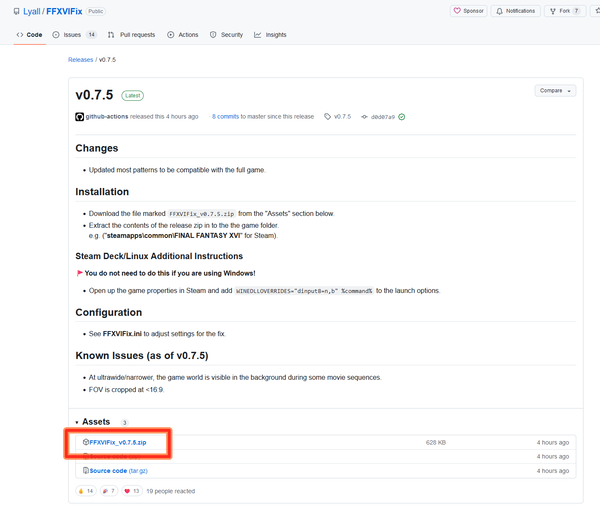Click the green verified commit checkmark icon
Viewport: 600px width, 511px height.
[402, 116]
